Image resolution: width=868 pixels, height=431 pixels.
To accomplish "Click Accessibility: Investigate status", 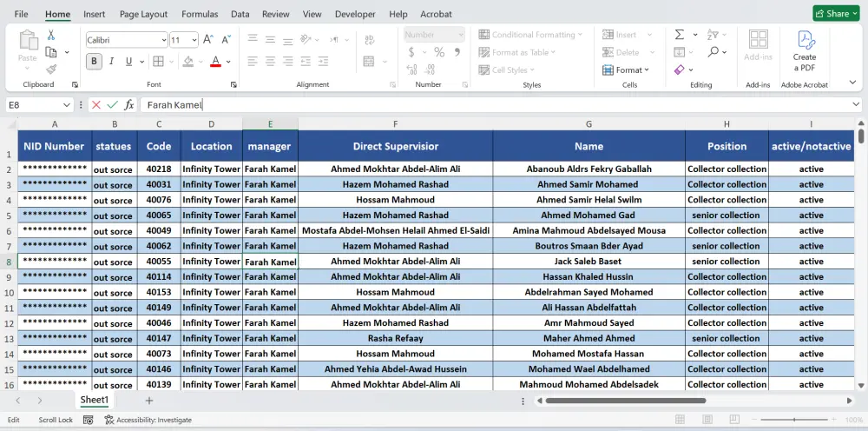I will coord(148,420).
